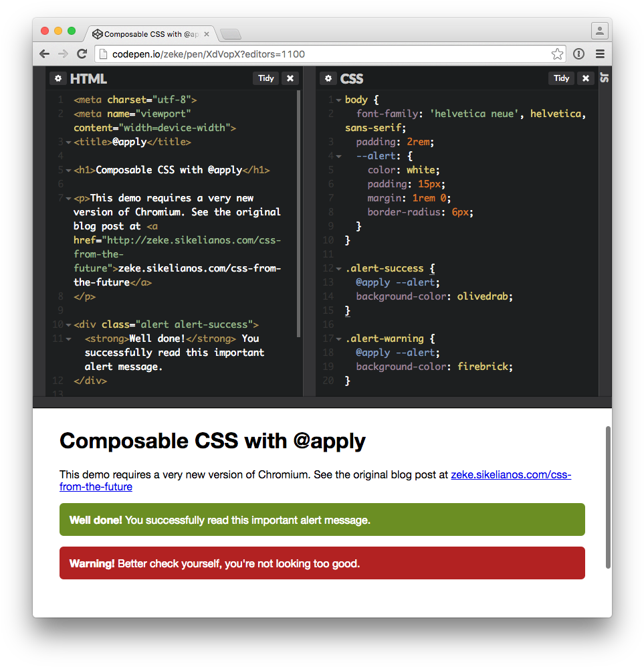
Task: Collapse the alert-success div in HTML editor
Action: coord(67,324)
